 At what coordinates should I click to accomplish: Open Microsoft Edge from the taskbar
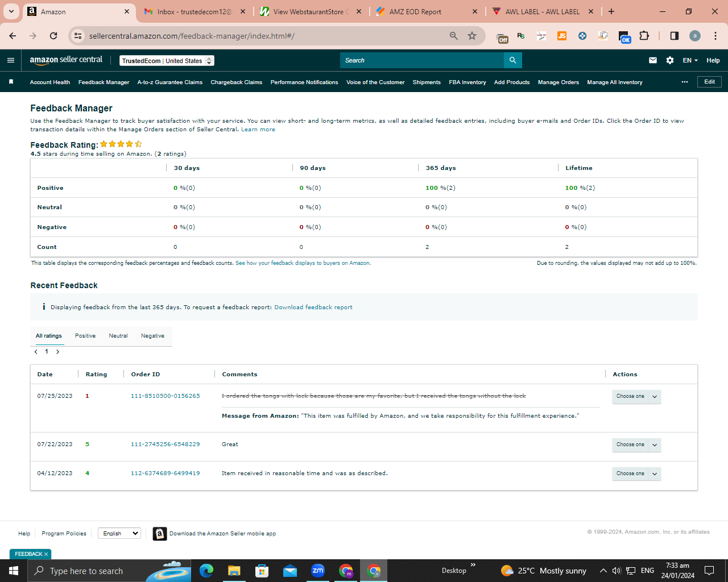(x=206, y=571)
